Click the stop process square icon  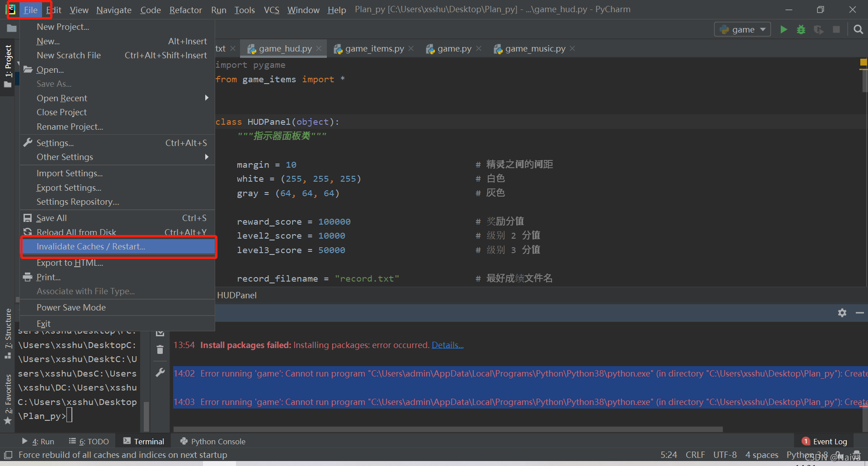(x=836, y=29)
